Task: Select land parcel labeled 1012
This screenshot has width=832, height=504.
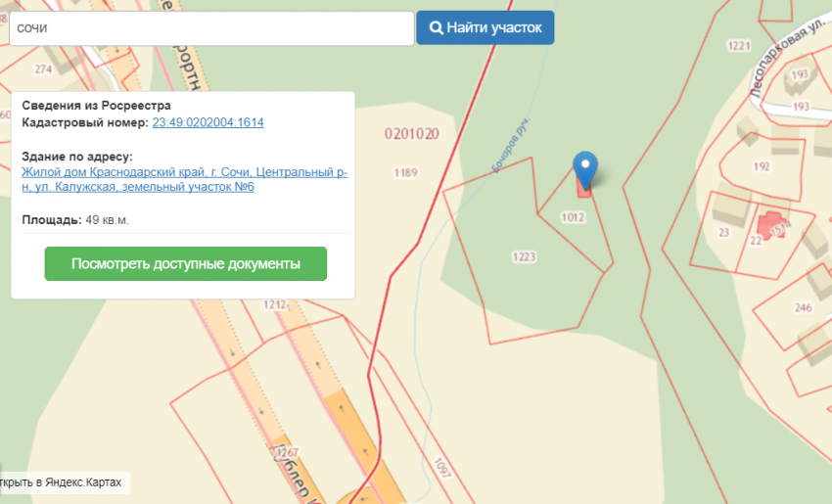Action: click(574, 217)
